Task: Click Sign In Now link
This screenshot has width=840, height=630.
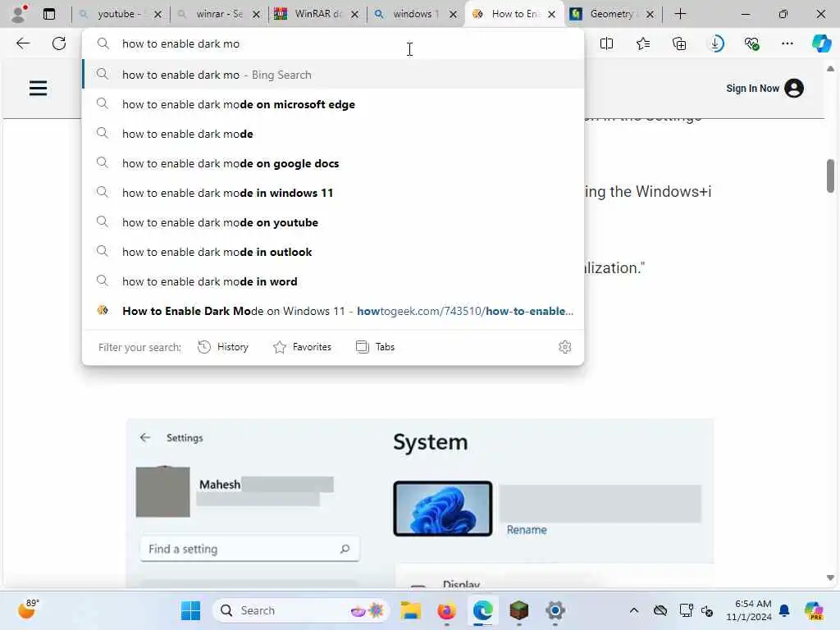Action: pyautogui.click(x=752, y=89)
